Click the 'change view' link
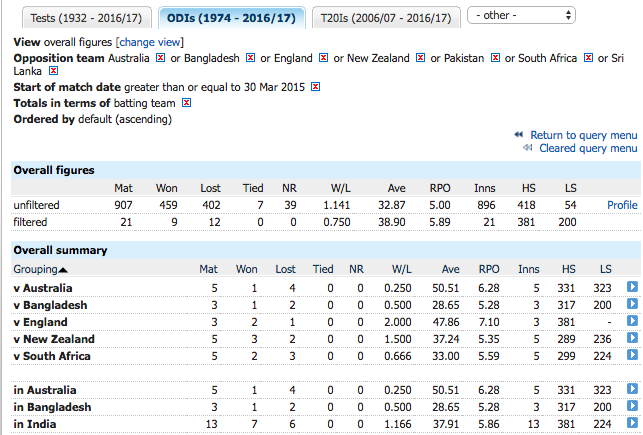 (150, 42)
